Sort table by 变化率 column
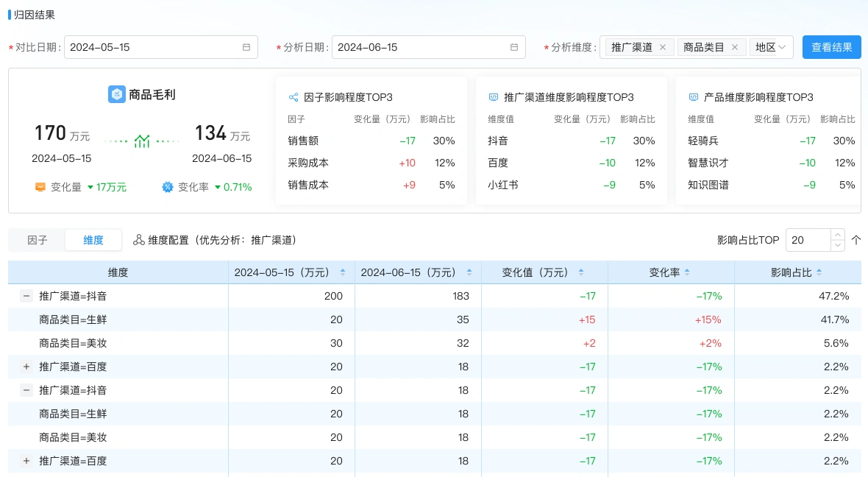 pos(687,272)
